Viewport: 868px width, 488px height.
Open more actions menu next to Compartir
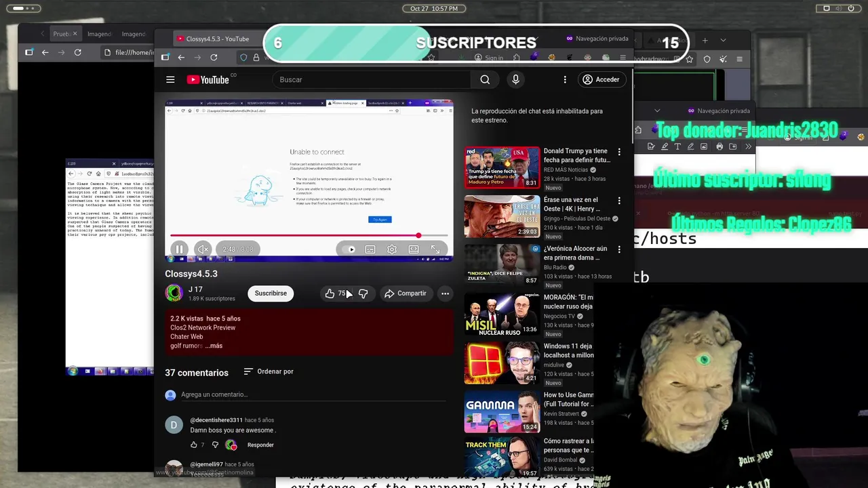click(445, 293)
